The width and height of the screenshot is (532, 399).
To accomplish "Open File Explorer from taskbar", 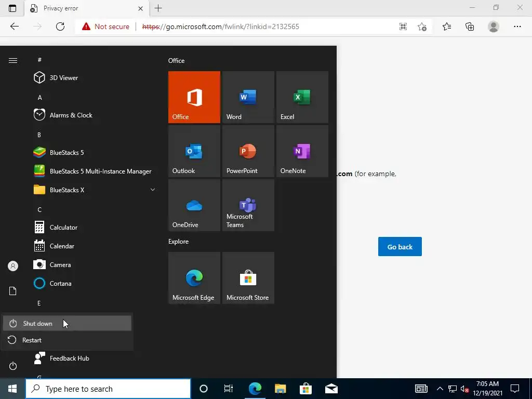I will (280, 389).
